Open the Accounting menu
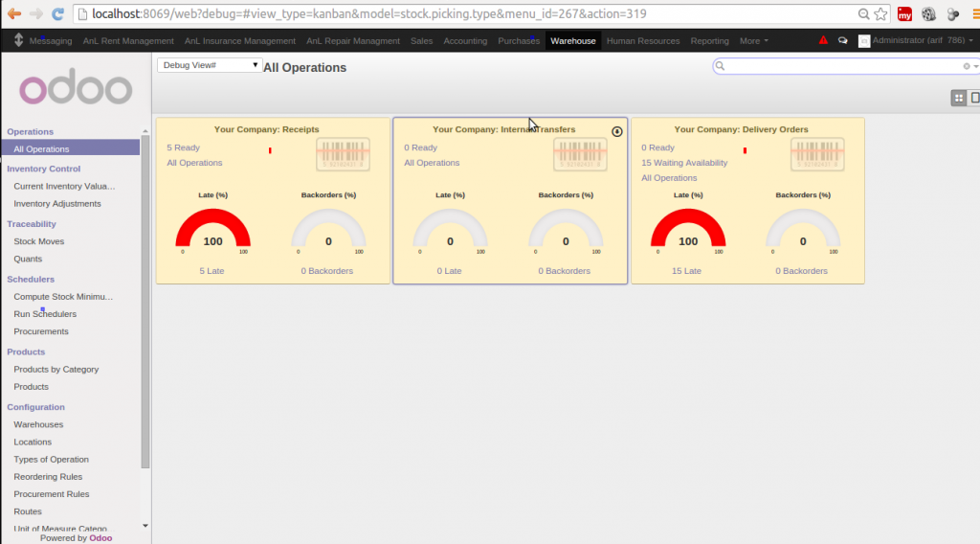Screen dimensions: 980x544 coord(465,41)
